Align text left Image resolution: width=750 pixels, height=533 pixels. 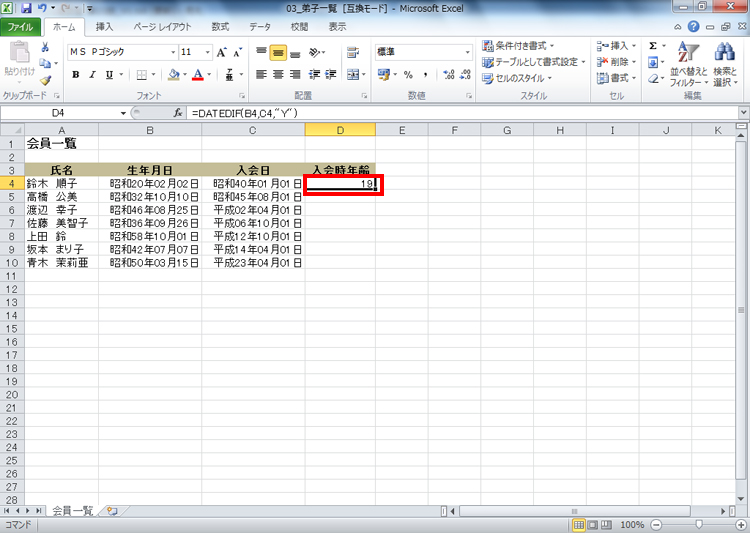[261, 75]
